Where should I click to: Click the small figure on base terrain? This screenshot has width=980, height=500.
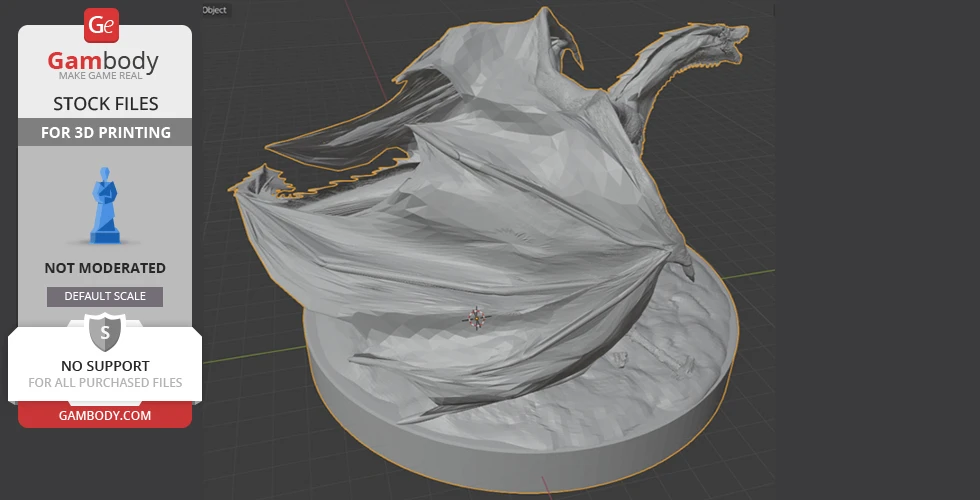click(x=622, y=359)
